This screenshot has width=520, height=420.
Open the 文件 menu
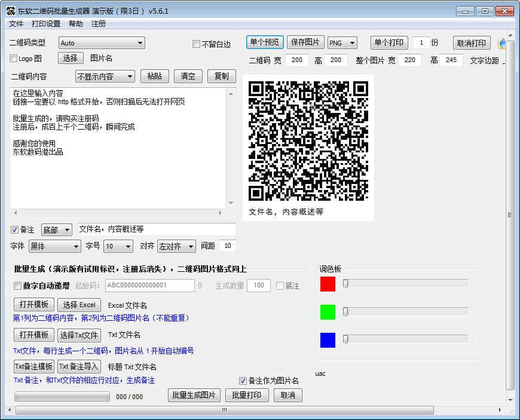pyautogui.click(x=16, y=24)
